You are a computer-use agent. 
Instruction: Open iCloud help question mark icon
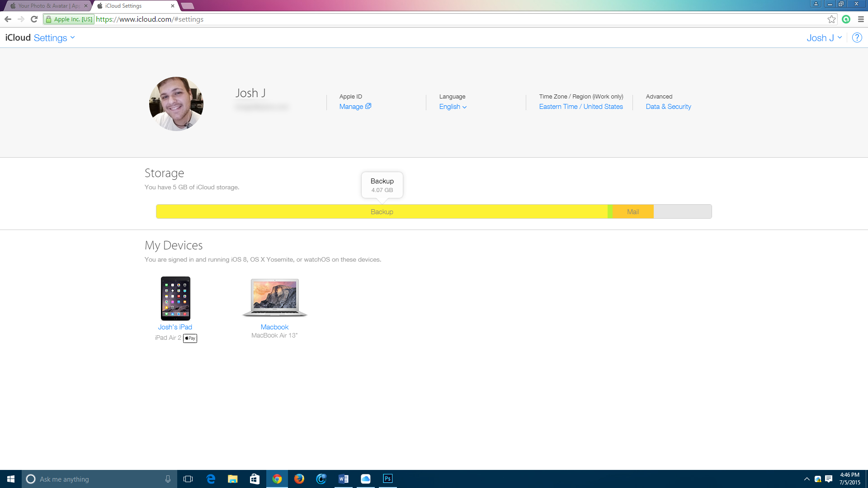click(x=857, y=38)
